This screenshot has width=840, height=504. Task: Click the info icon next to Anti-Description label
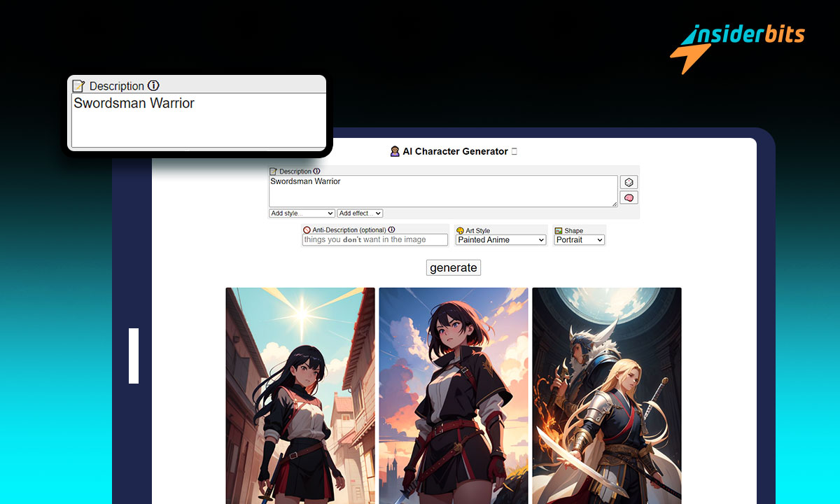pos(391,230)
